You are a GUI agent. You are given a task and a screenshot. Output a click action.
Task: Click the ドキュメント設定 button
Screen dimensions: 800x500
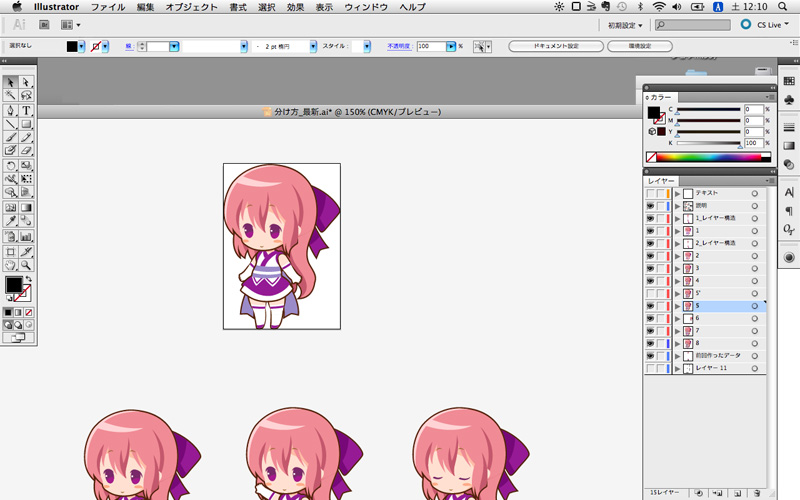[x=556, y=46]
